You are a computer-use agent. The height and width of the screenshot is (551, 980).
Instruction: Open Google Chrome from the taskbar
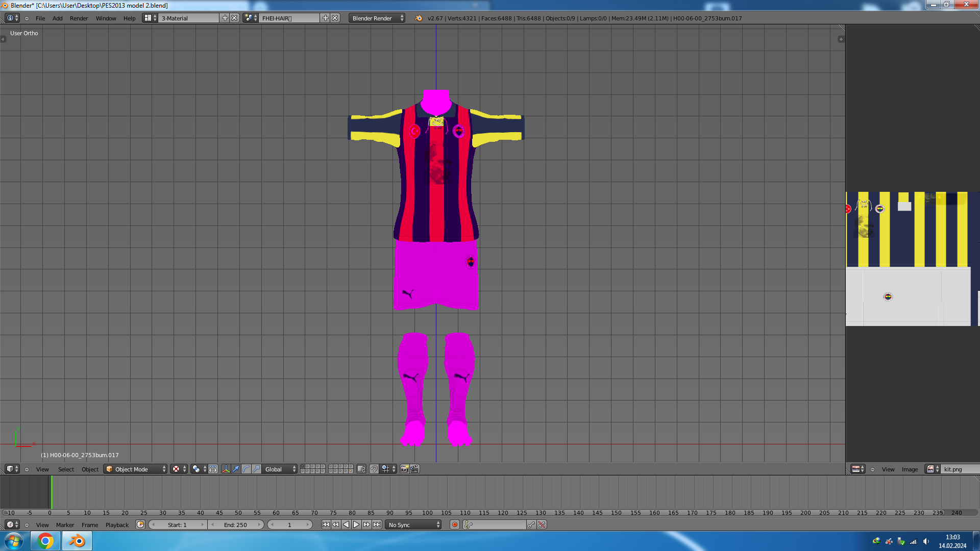coord(45,541)
